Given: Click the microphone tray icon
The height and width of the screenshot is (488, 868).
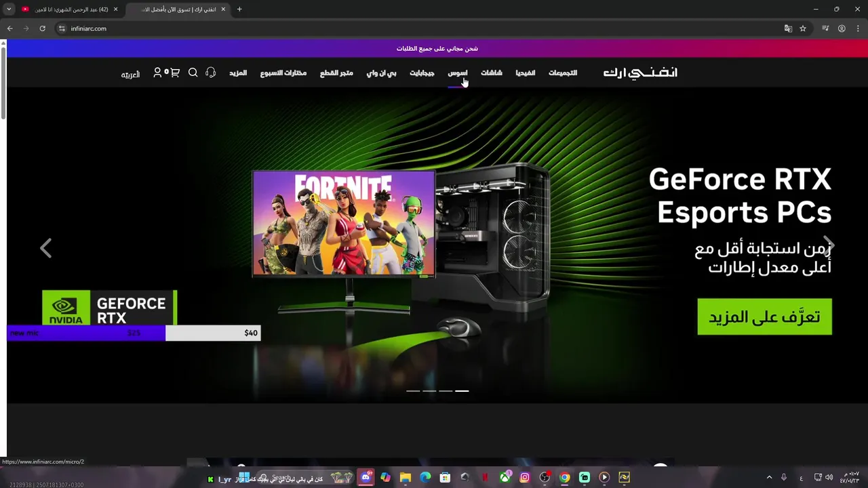Looking at the screenshot, I should [784, 477].
